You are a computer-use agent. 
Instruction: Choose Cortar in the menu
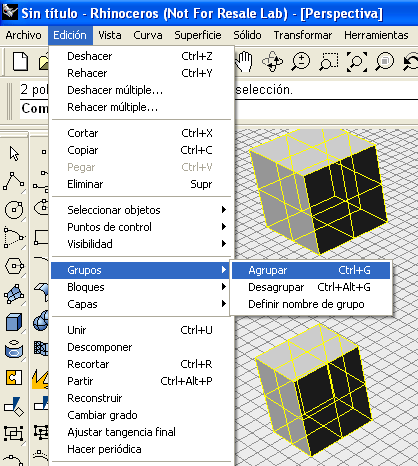(140, 133)
